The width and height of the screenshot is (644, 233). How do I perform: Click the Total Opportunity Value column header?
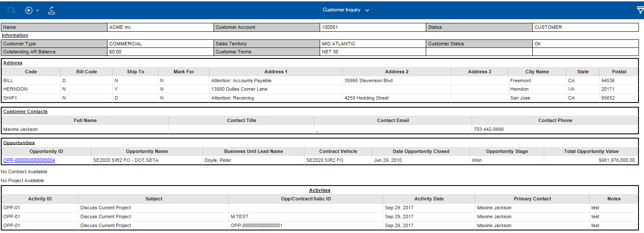pyautogui.click(x=591, y=151)
